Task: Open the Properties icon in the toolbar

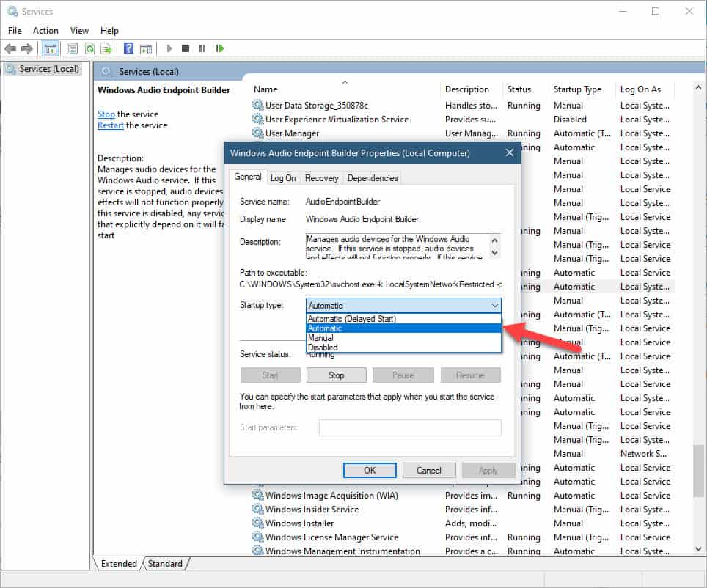Action: [70, 48]
